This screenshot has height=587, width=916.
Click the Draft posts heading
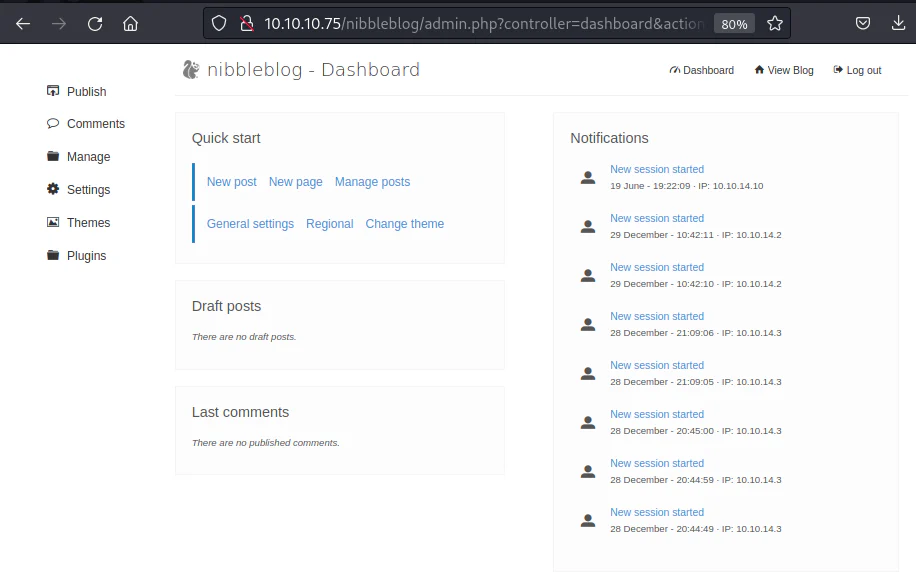pyautogui.click(x=226, y=306)
